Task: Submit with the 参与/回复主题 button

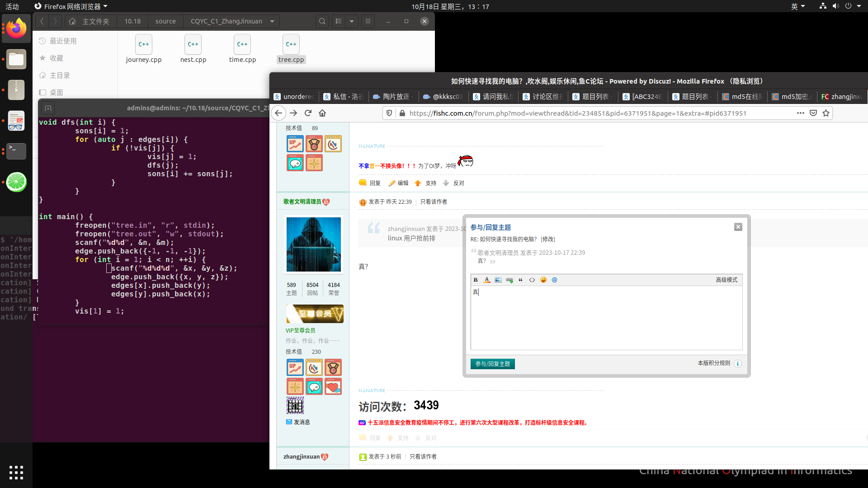Action: [493, 364]
